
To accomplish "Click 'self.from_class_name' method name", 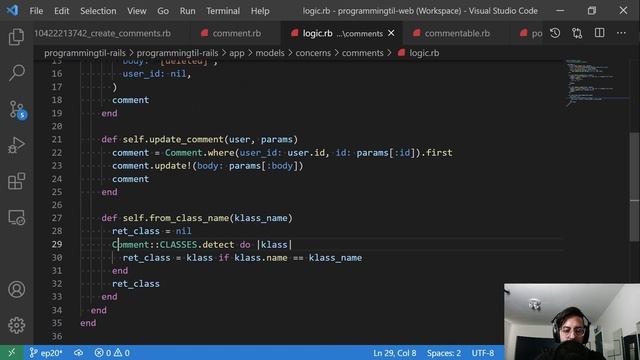I will click(176, 218).
